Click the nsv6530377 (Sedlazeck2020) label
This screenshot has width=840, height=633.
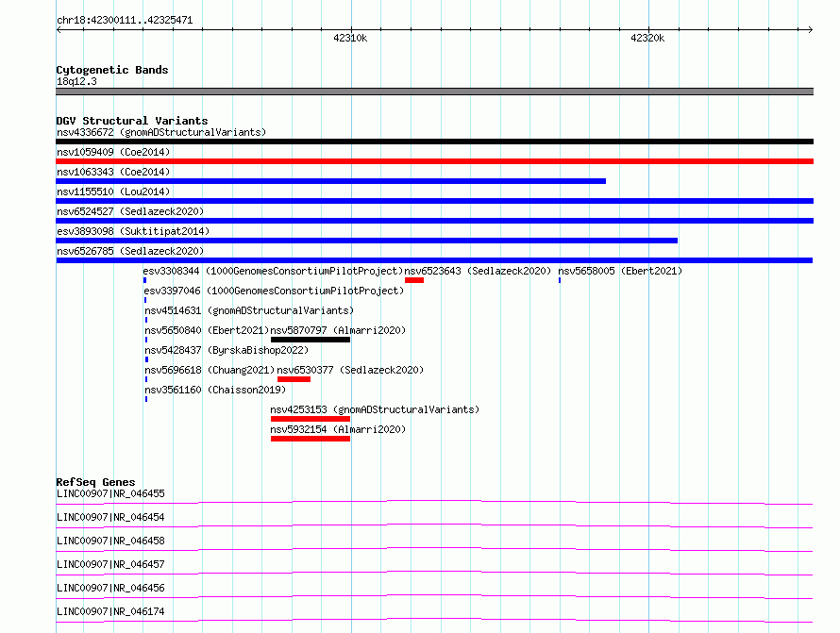(350, 370)
